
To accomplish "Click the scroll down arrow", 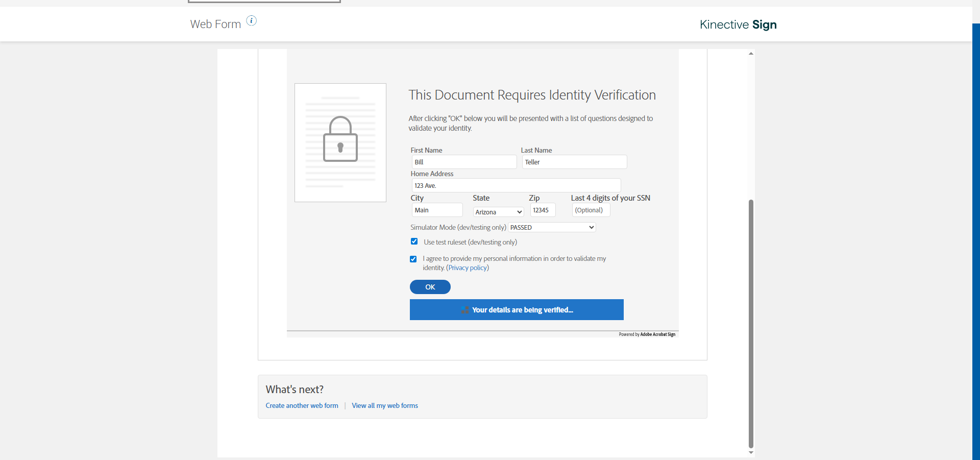I will [x=751, y=452].
